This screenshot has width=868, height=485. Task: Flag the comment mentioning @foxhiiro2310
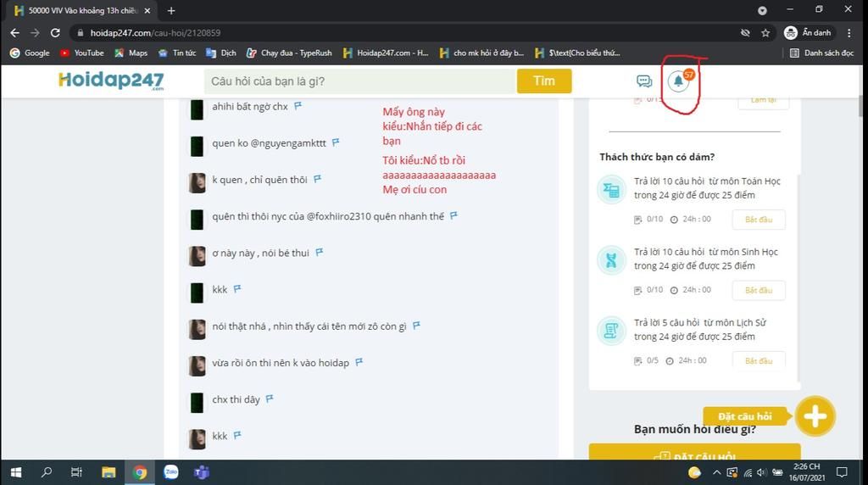point(453,215)
